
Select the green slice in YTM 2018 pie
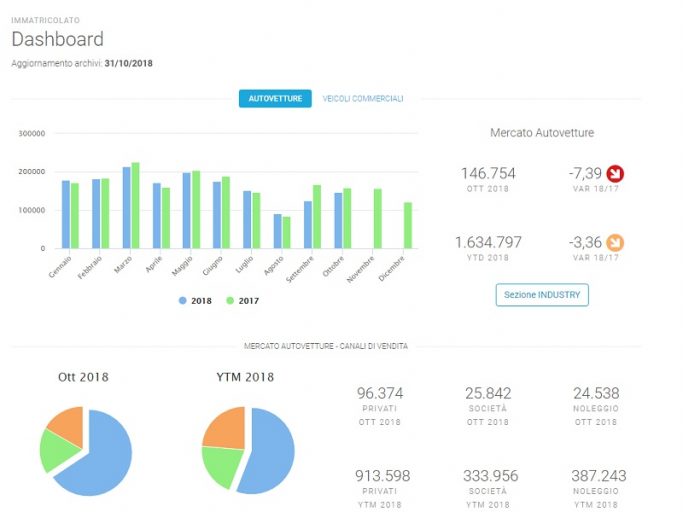(223, 465)
